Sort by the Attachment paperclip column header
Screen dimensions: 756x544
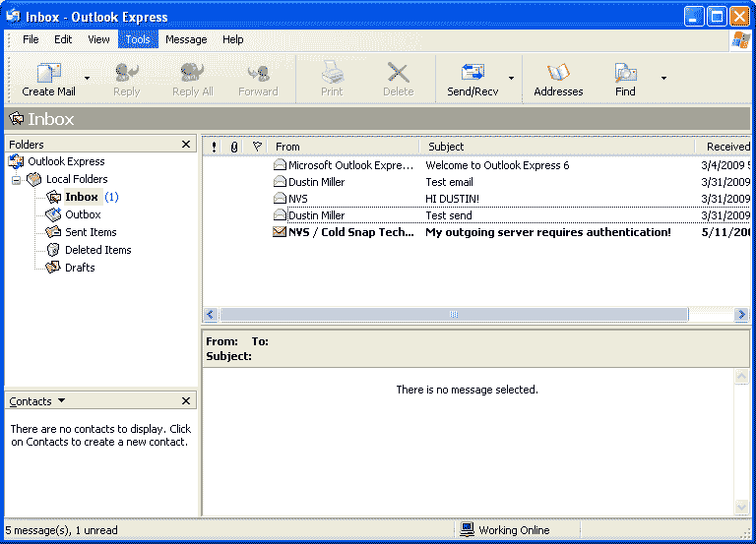[234, 147]
